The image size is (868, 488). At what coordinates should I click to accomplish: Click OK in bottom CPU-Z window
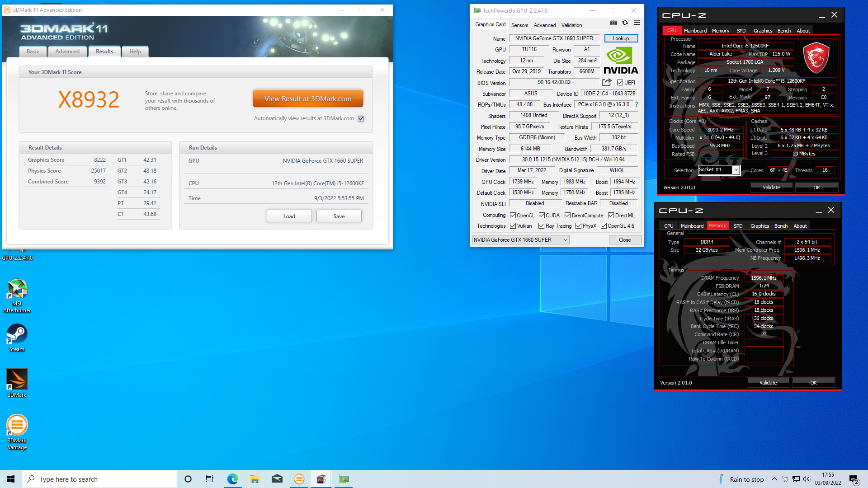pos(813,383)
